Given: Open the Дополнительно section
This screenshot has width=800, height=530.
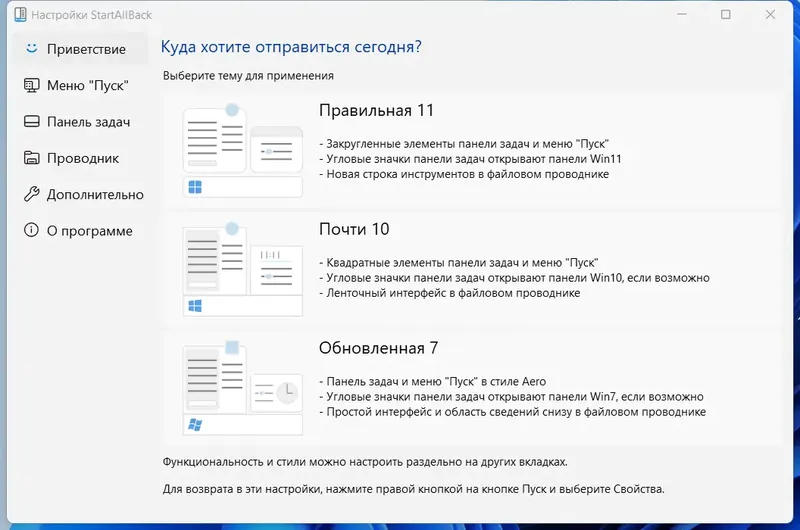Looking at the screenshot, I should [x=80, y=194].
